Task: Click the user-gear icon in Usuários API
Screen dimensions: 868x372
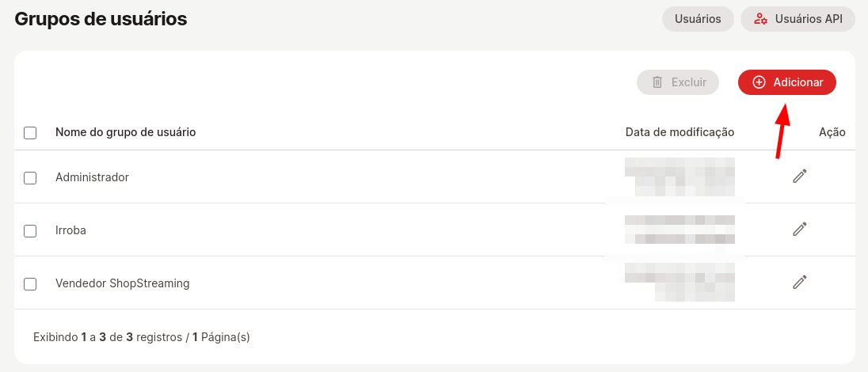Action: [x=761, y=19]
